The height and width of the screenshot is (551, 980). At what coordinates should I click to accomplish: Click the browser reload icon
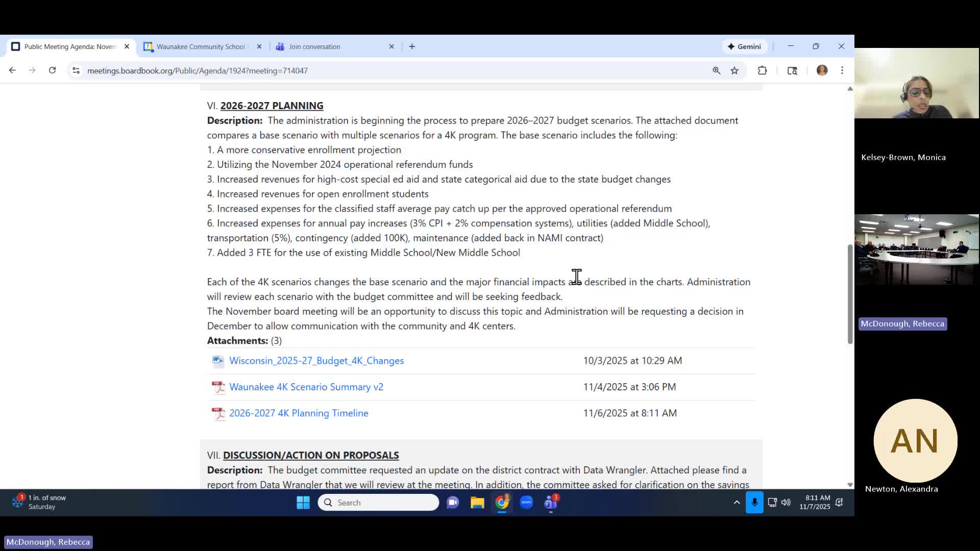(52, 70)
